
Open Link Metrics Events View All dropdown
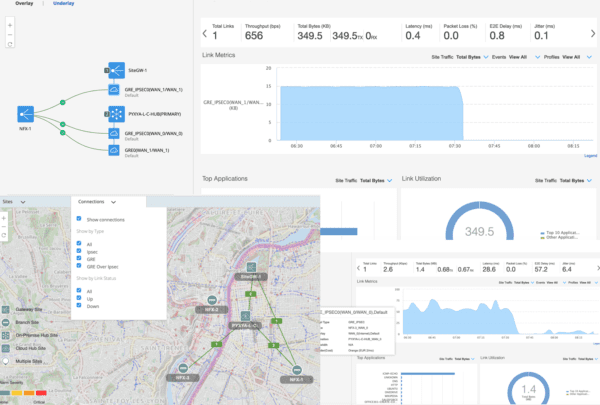518,57
